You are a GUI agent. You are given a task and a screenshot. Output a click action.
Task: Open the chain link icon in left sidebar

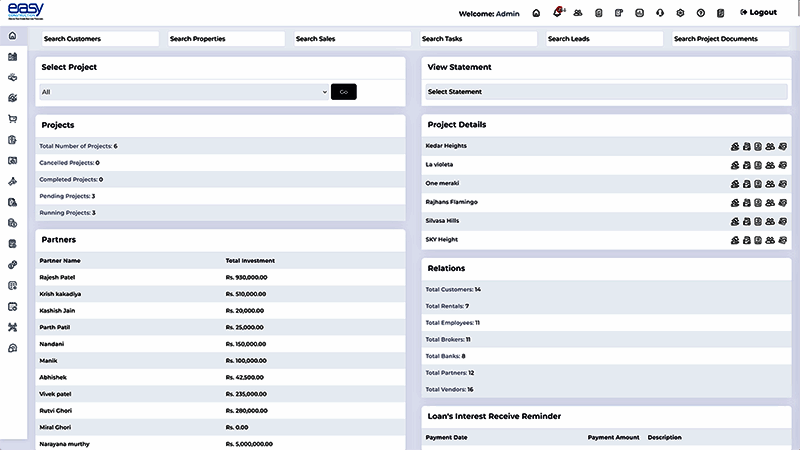[13, 265]
